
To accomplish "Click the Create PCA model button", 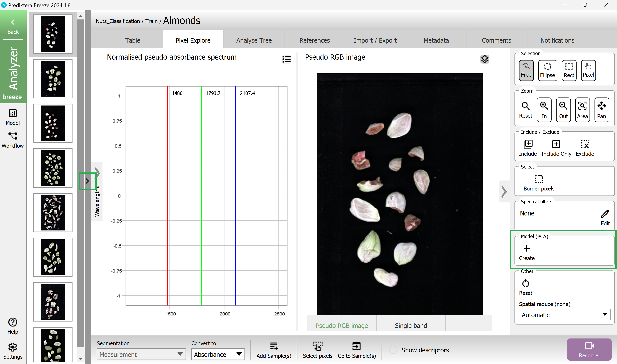I will coord(526,251).
